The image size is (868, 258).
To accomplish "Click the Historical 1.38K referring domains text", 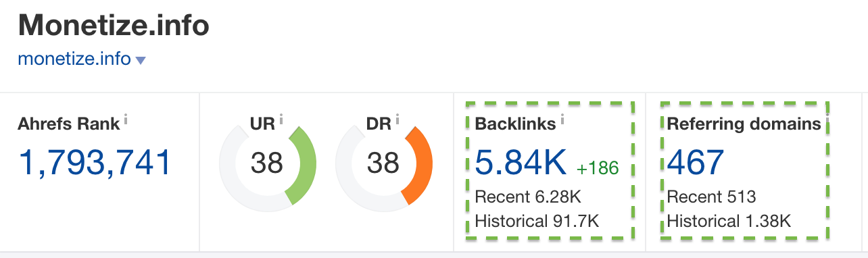I will (x=729, y=221).
